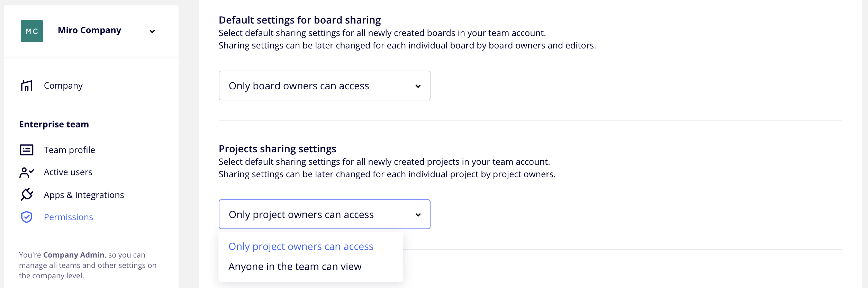This screenshot has width=868, height=288.
Task: Open the Company settings page
Action: (63, 85)
